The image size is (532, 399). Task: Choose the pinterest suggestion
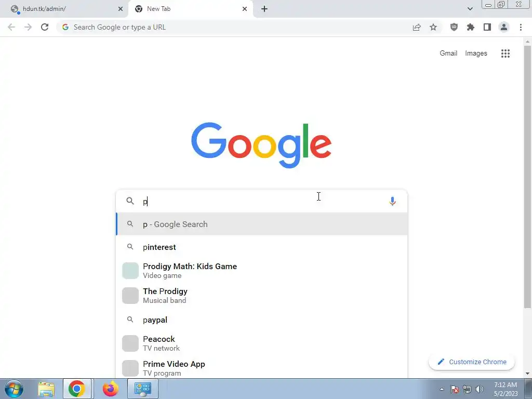[x=262, y=247]
